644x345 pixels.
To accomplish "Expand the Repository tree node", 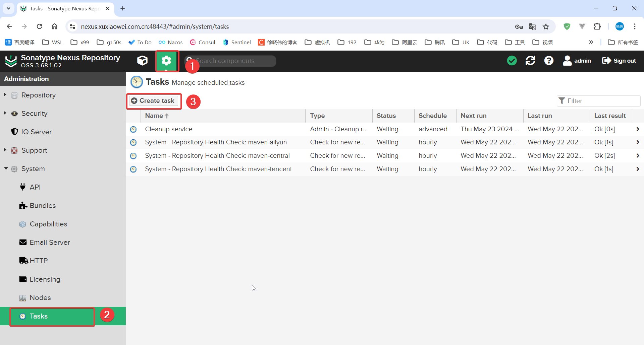I will (x=5, y=95).
